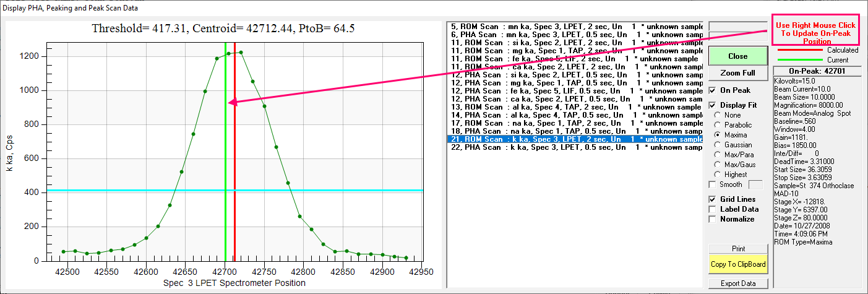Choose the Parabolic fit option
This screenshot has height=294, width=868.
[x=718, y=125]
